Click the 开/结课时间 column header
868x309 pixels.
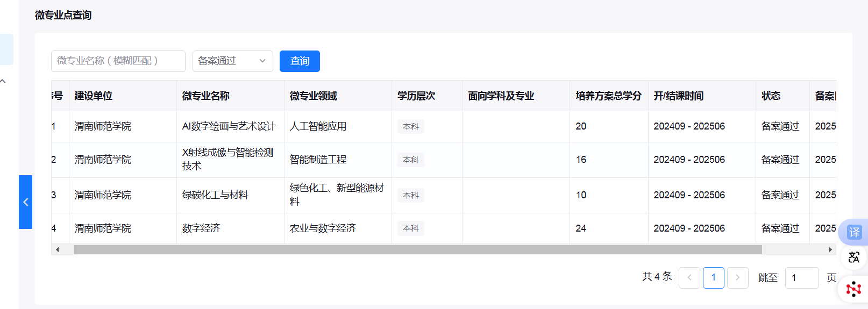coord(678,96)
